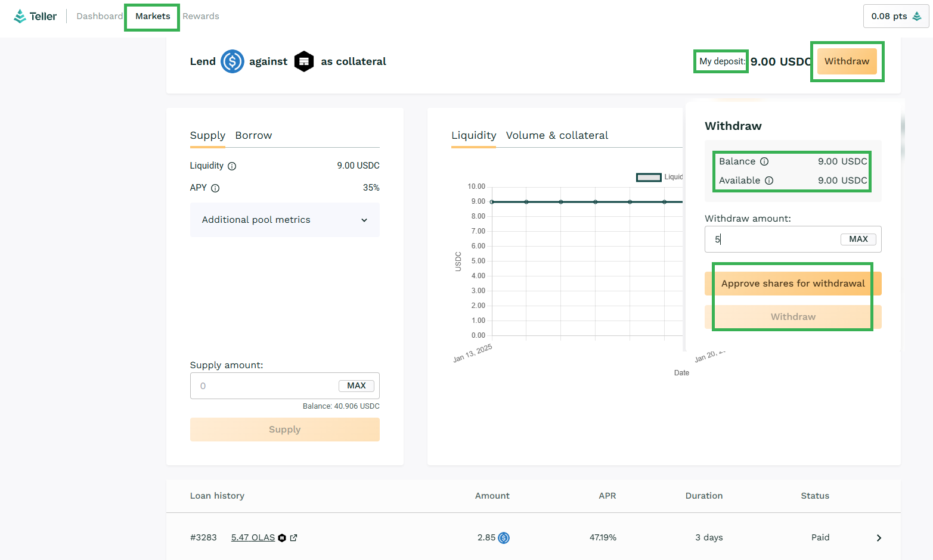The image size is (933, 560).
Task: Click the points icon in 0.08 pts badge
Action: pos(917,16)
